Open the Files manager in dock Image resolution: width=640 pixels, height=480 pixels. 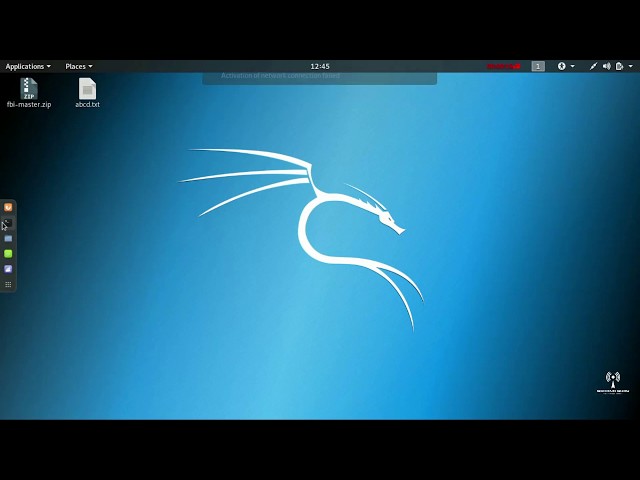click(x=8, y=238)
